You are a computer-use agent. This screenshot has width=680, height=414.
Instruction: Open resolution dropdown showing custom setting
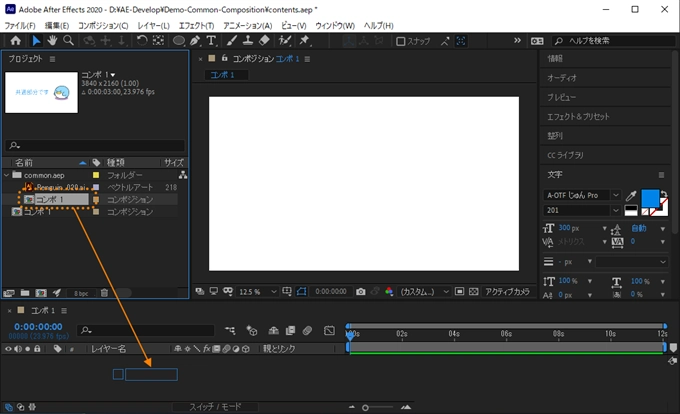pyautogui.click(x=425, y=292)
